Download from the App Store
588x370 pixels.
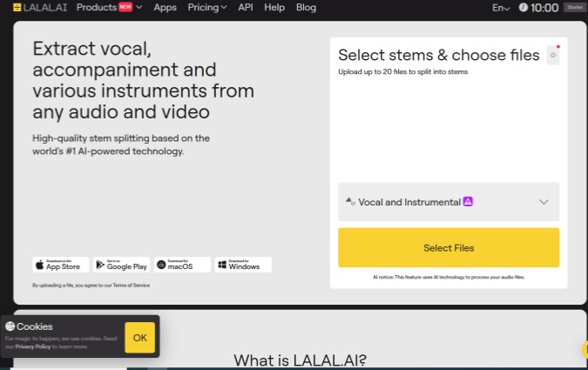61,265
